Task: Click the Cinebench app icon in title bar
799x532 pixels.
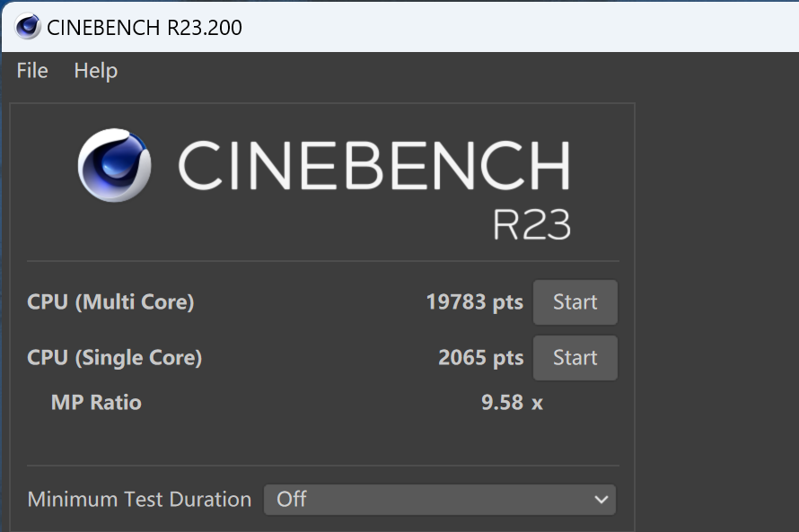Action: pyautogui.click(x=28, y=27)
